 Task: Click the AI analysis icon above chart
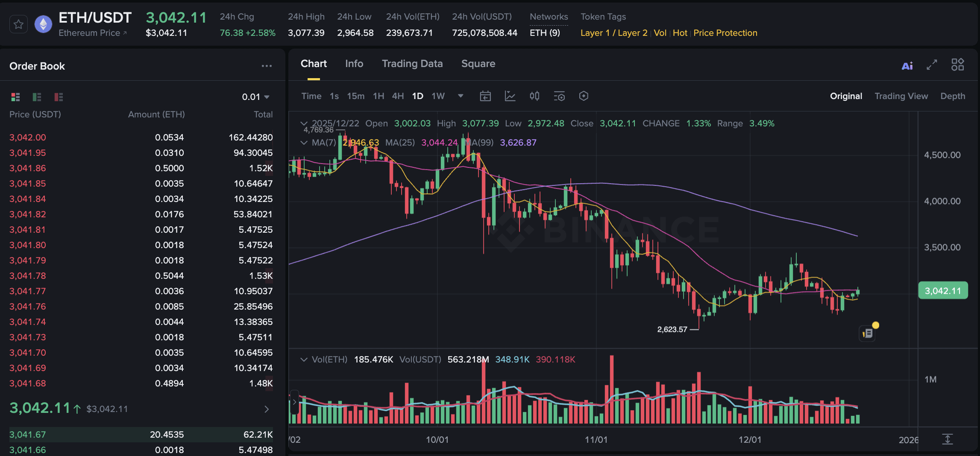[x=907, y=65]
